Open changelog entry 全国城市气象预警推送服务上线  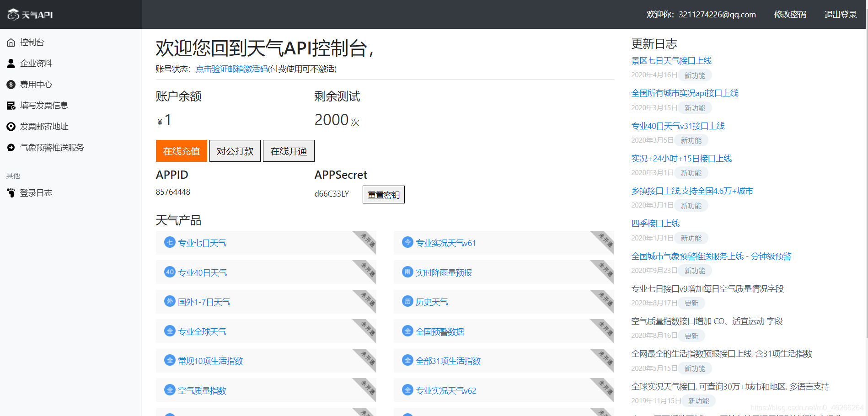point(711,256)
